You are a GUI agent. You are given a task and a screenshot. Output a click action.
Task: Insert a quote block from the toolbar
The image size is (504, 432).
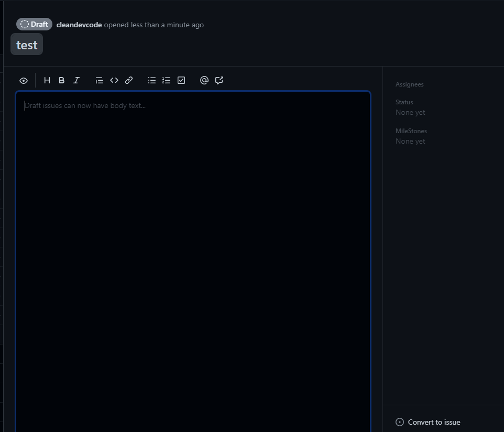pyautogui.click(x=100, y=80)
